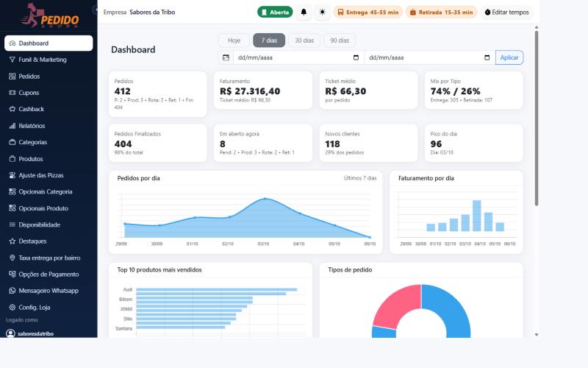Click the Funil & Marketing funnel icon
This screenshot has height=368, width=588.
pyautogui.click(x=12, y=60)
